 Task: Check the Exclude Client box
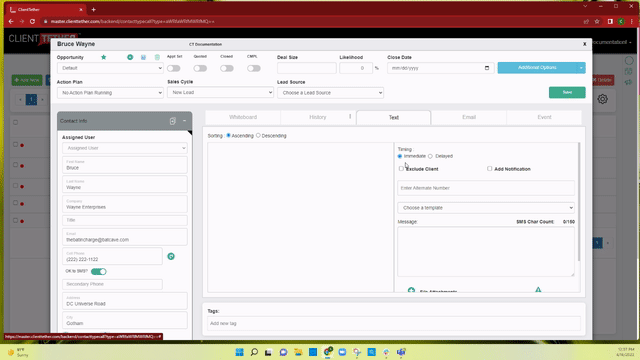401,168
